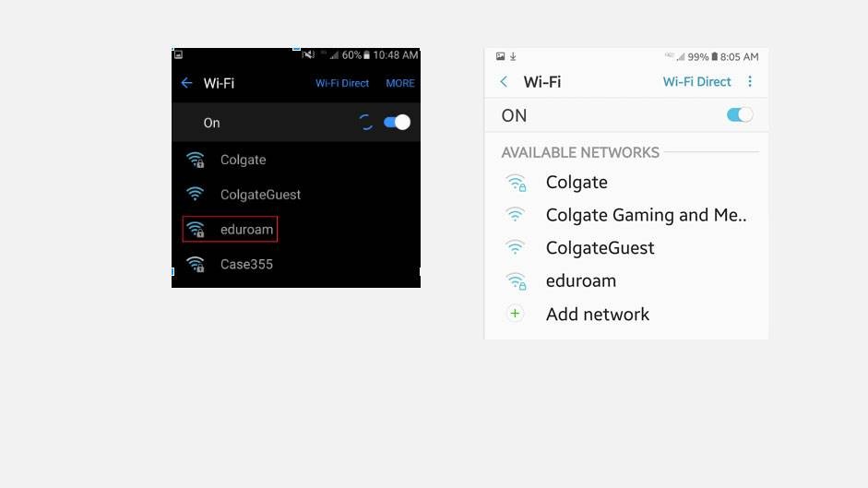Screen dimensions: 868x488
Task: Select the highlighted eduroam network
Action: click(230, 230)
